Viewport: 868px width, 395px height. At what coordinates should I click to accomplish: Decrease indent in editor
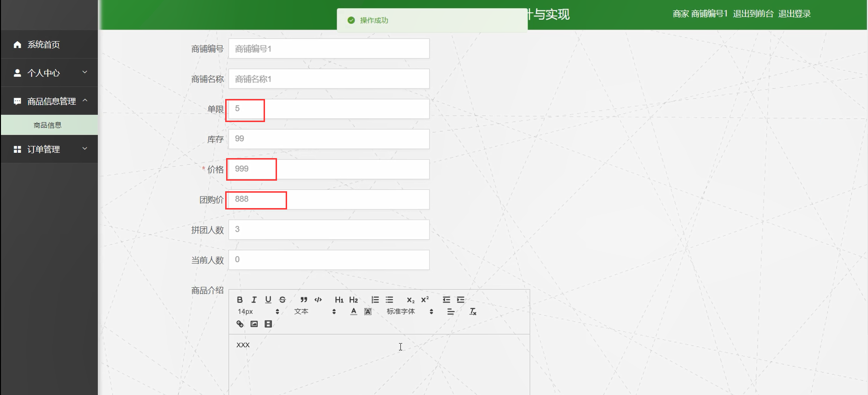446,299
